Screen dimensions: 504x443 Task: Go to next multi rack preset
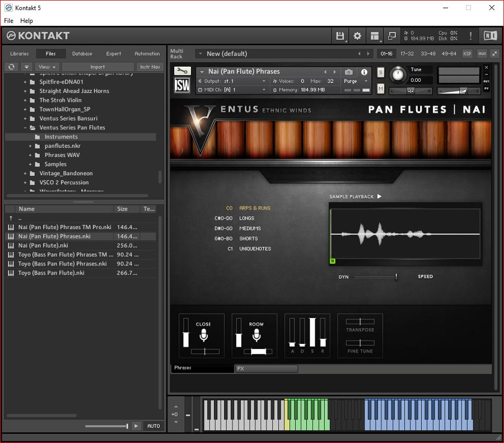click(368, 54)
